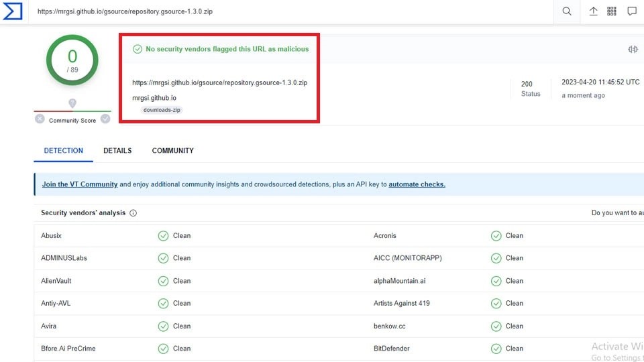Select the AICC (MONITORAPP) vendor name
This screenshot has width=644, height=362.
[407, 258]
